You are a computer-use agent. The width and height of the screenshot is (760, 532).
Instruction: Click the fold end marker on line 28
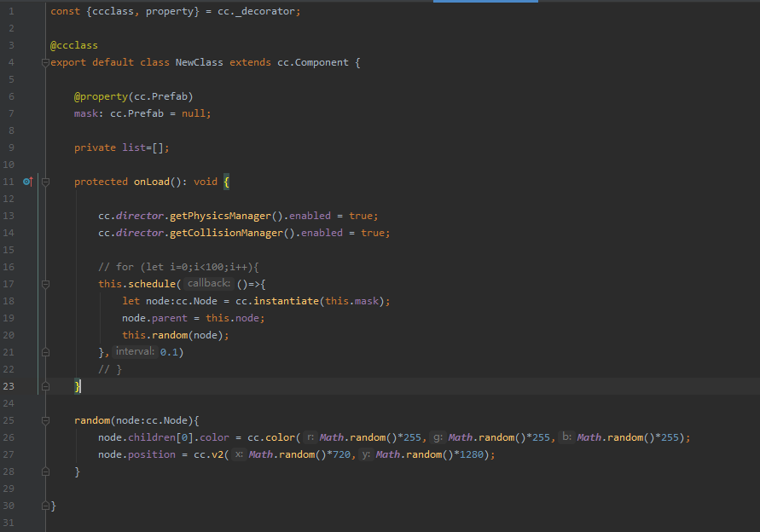(x=45, y=471)
